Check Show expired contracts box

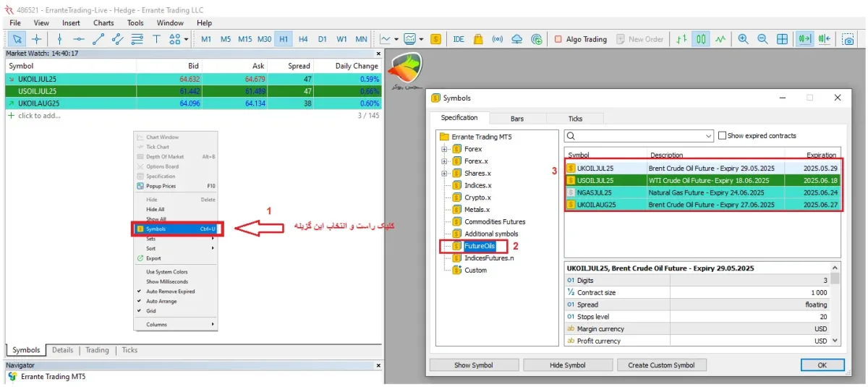(722, 136)
